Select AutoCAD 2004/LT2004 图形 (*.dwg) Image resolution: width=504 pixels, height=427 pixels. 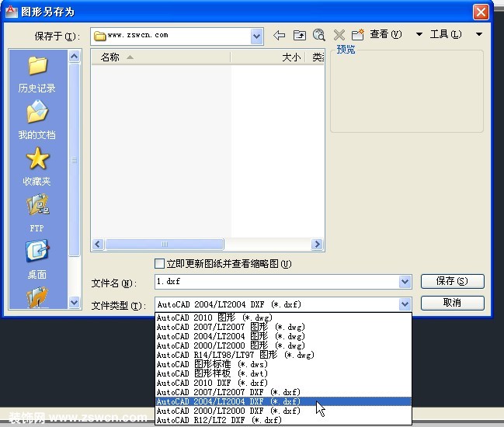(283, 336)
